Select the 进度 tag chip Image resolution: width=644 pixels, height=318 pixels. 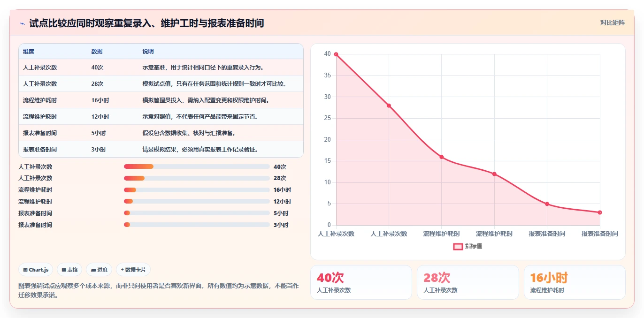pos(99,270)
